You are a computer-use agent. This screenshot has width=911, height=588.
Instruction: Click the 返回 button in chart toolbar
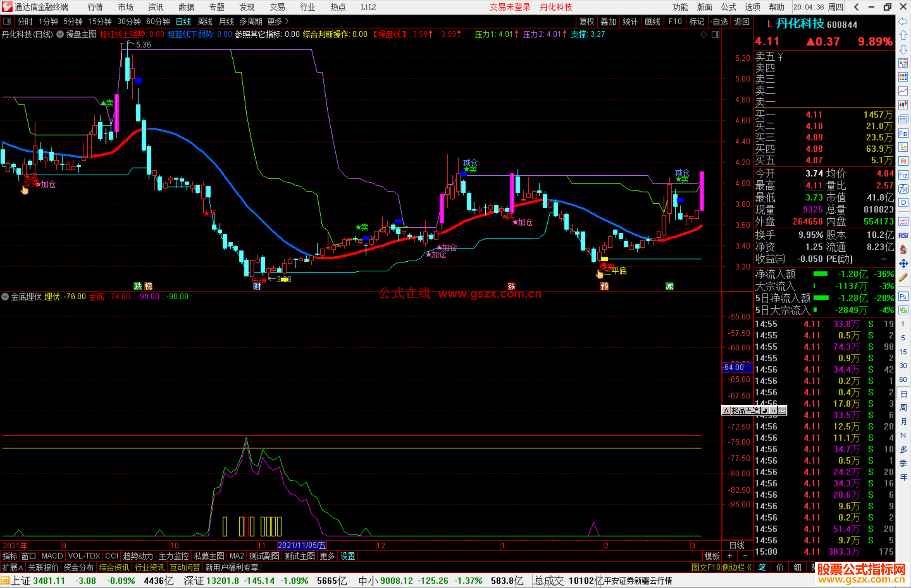point(741,21)
